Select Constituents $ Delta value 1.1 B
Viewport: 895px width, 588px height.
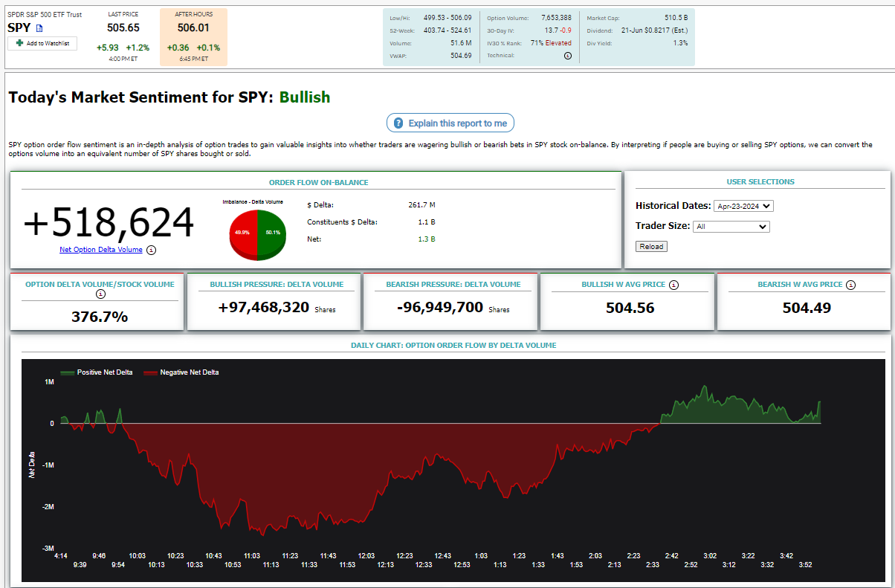(427, 222)
